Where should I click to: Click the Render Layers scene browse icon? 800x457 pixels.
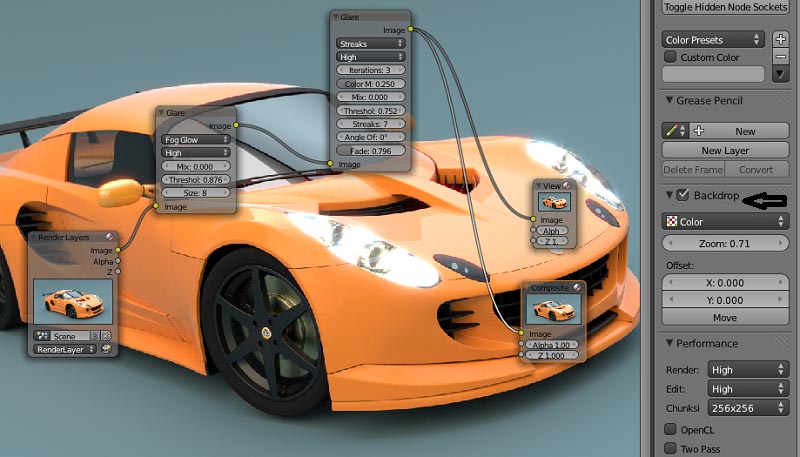point(42,336)
